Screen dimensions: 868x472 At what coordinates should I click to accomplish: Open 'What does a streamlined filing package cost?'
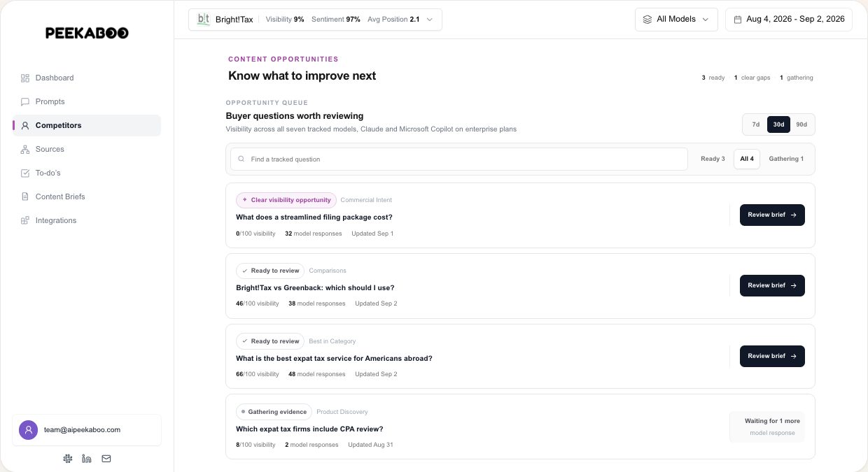[314, 217]
